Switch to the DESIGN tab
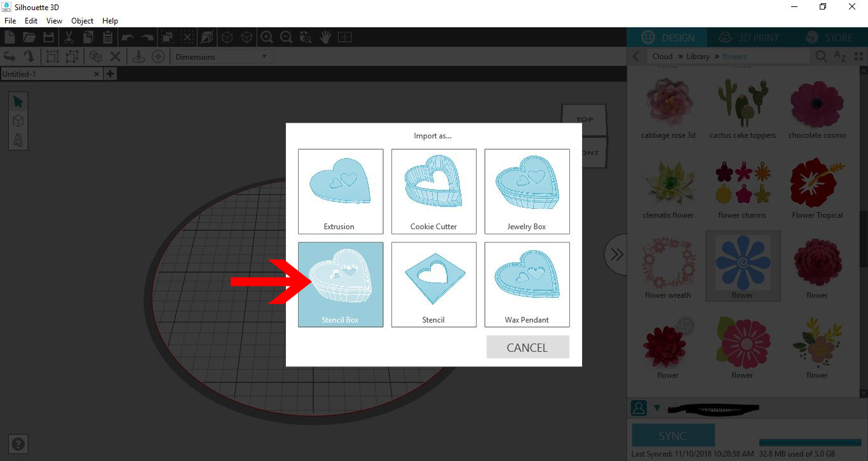 click(667, 37)
